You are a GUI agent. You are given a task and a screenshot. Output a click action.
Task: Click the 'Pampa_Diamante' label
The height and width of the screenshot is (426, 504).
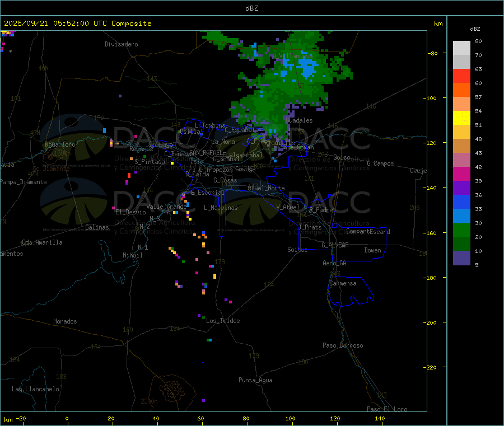pyautogui.click(x=23, y=182)
